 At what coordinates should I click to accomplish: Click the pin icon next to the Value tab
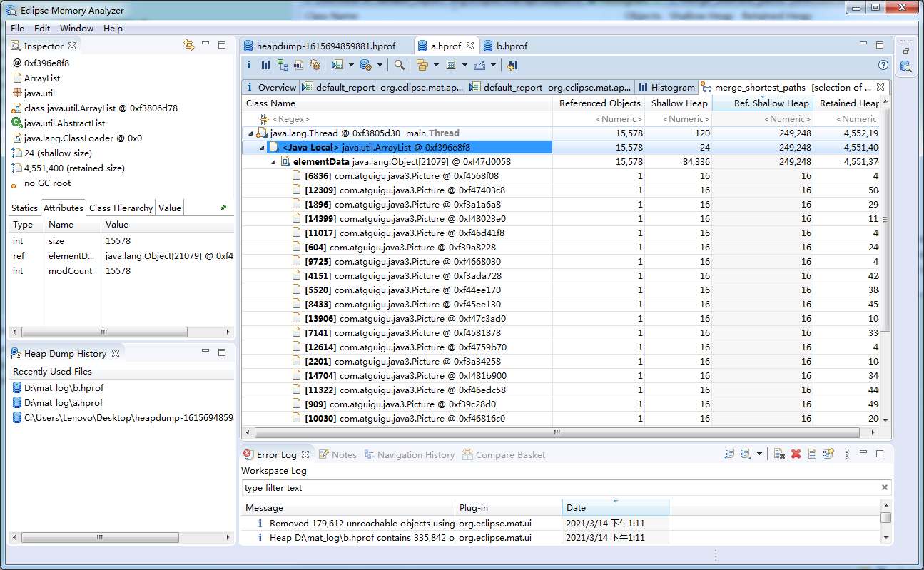click(223, 208)
